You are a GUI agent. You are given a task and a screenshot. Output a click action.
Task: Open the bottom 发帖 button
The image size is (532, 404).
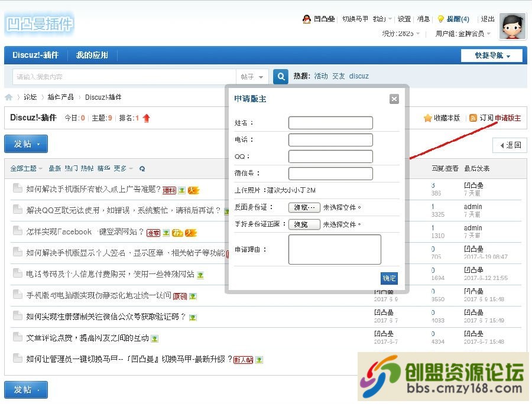point(26,390)
